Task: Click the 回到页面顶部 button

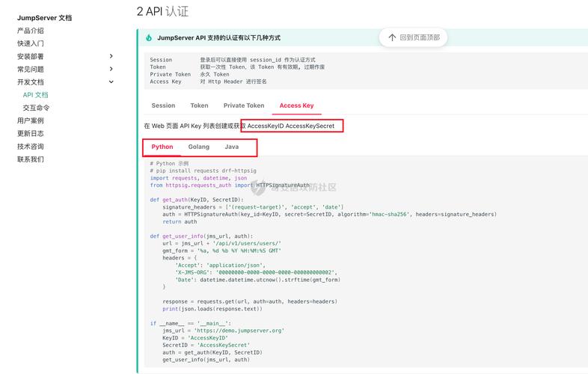Action: pos(413,37)
